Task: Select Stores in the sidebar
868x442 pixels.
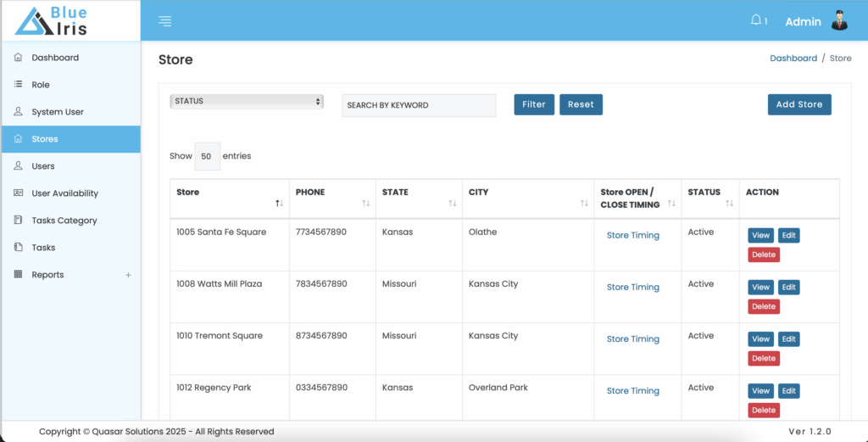Action: [x=71, y=139]
